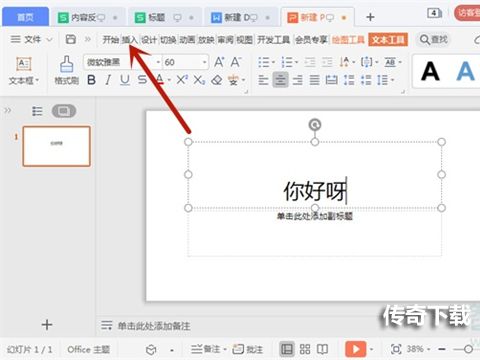Add a new slide with plus icon
This screenshot has height=360, width=480.
point(47,325)
